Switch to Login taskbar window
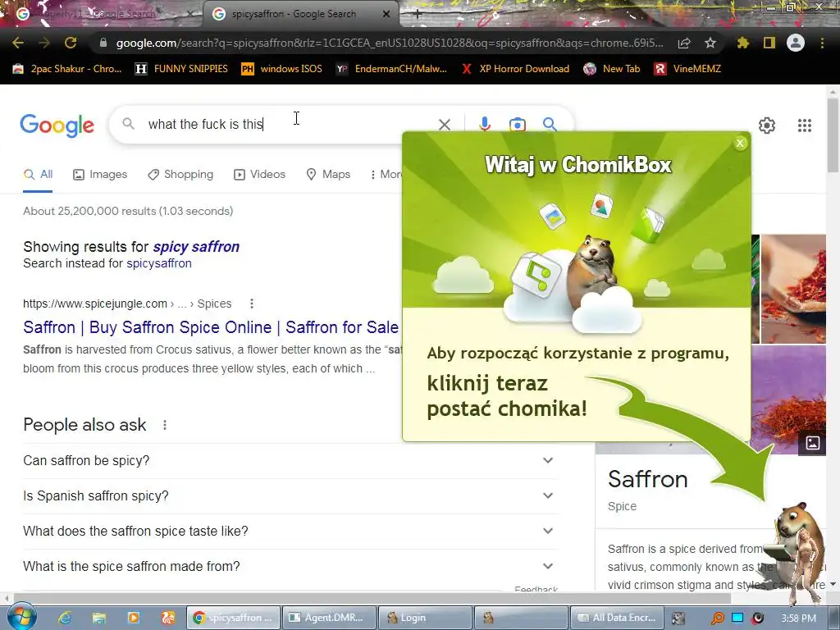840x630 pixels. click(x=426, y=618)
